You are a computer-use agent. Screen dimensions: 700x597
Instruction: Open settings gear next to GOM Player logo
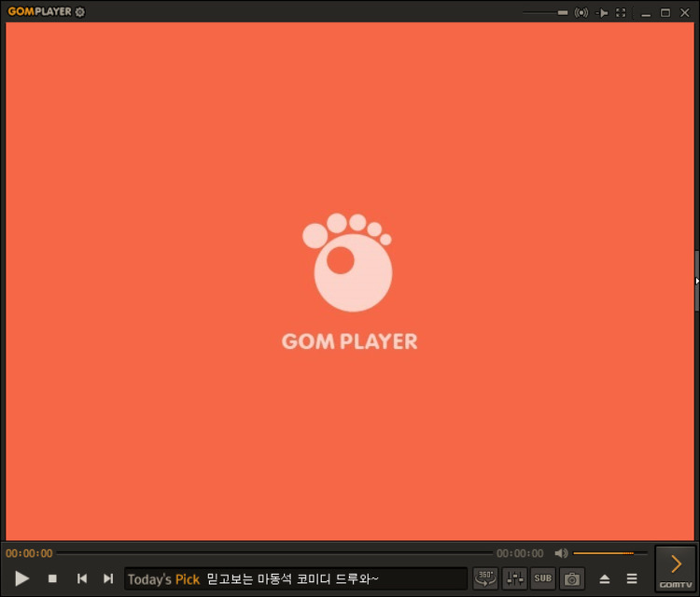pos(80,12)
